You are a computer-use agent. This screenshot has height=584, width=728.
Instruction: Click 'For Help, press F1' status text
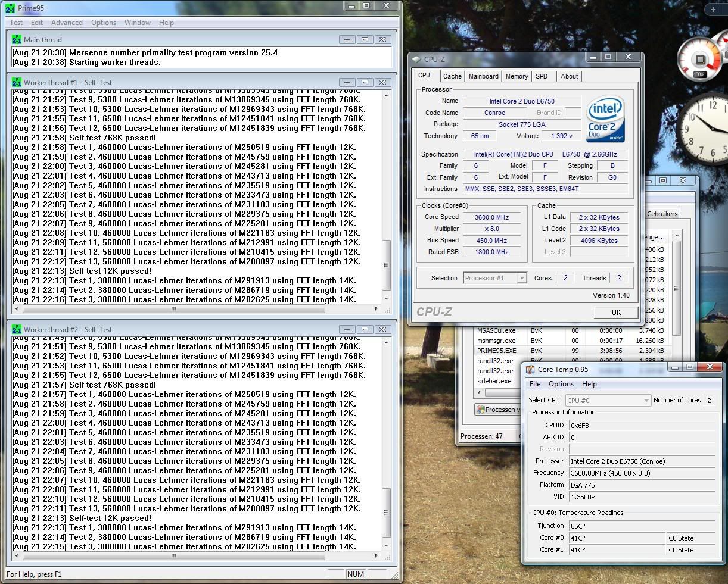[x=34, y=574]
